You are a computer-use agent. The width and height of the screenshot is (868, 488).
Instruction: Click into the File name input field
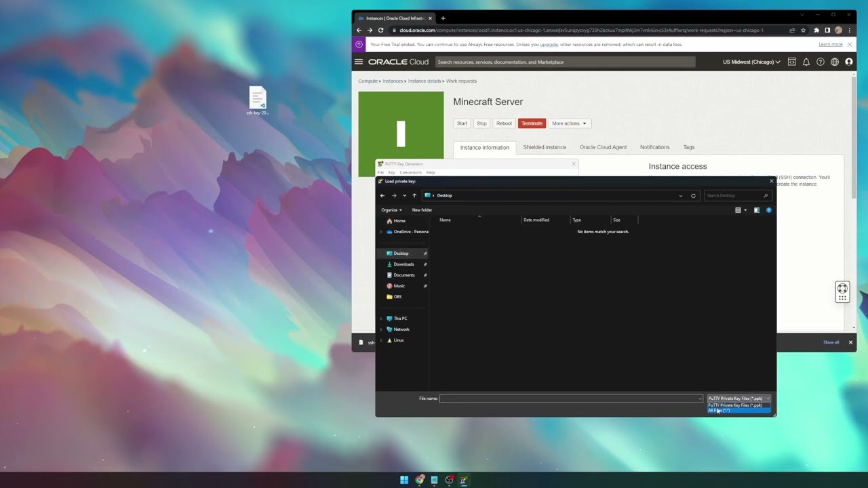(x=570, y=399)
